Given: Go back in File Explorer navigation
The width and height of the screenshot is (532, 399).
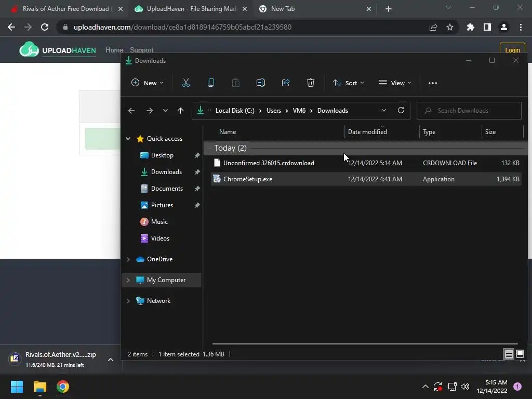Looking at the screenshot, I should tap(131, 111).
